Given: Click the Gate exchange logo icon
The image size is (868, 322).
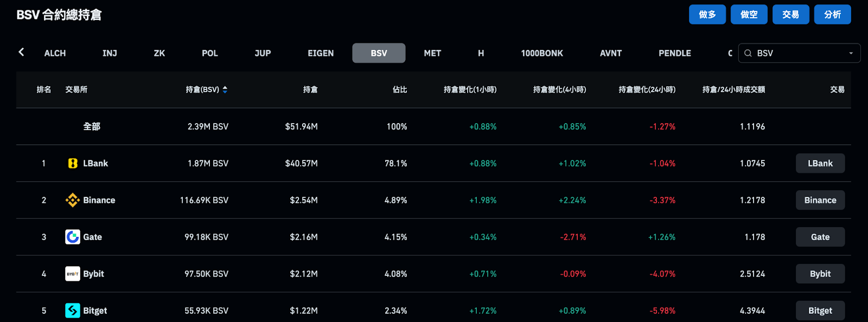Looking at the screenshot, I should click(73, 237).
